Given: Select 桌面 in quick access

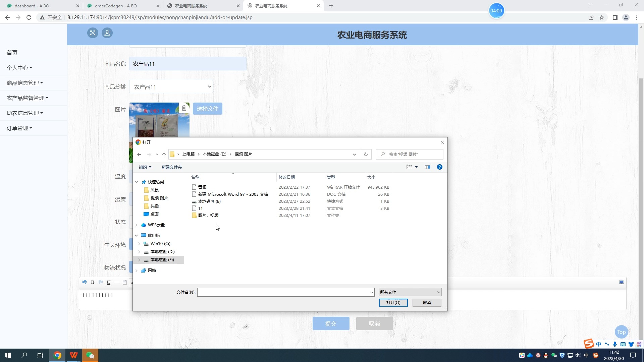Looking at the screenshot, I should click(x=154, y=214).
